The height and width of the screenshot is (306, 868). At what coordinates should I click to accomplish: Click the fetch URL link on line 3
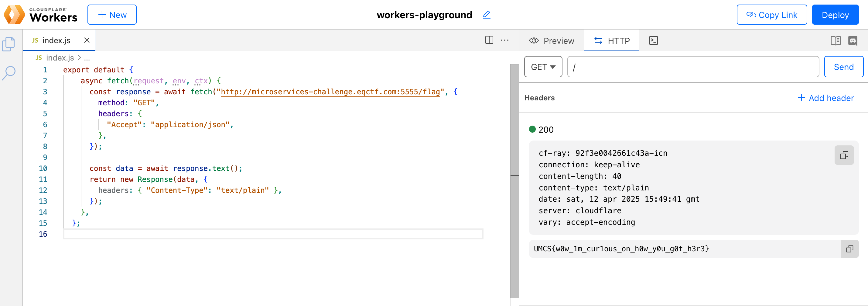point(330,92)
